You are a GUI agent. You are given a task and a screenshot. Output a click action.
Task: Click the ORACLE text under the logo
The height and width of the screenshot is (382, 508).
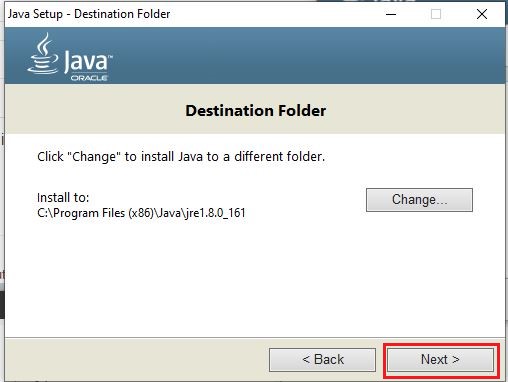coord(89,78)
